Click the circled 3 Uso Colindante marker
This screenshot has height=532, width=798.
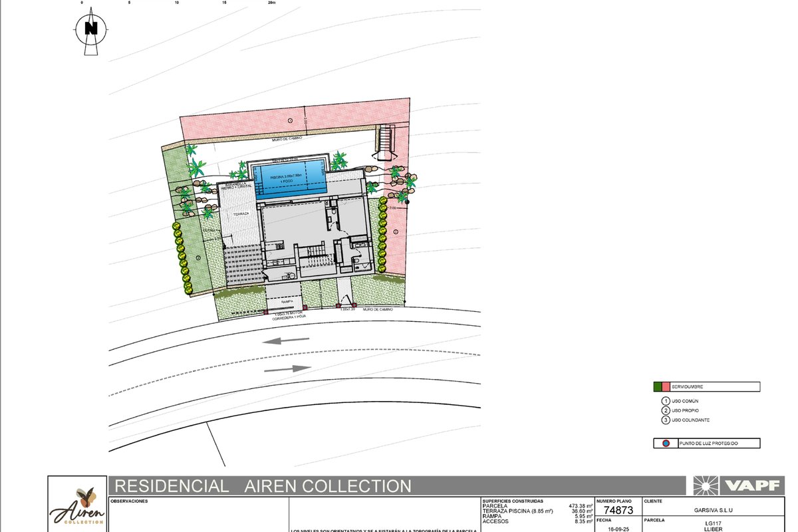(665, 420)
